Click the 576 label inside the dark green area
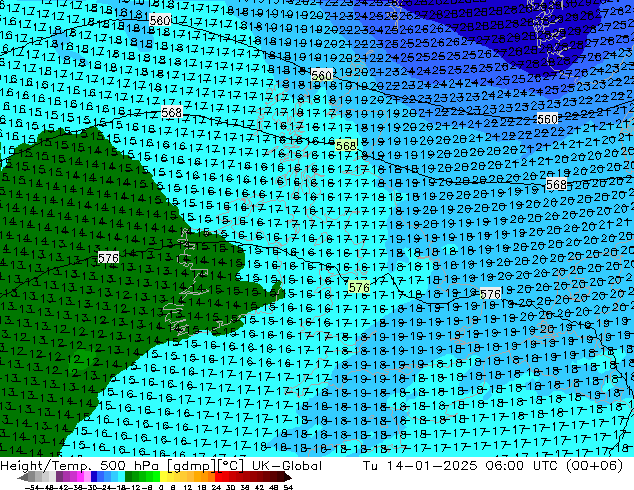This screenshot has height=490, width=634. point(108,258)
